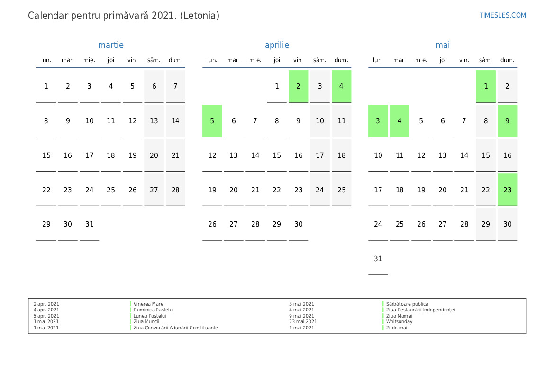Viewport: 554px width, 392px height.
Task: Select the aprilie month heading
Action: (277, 45)
